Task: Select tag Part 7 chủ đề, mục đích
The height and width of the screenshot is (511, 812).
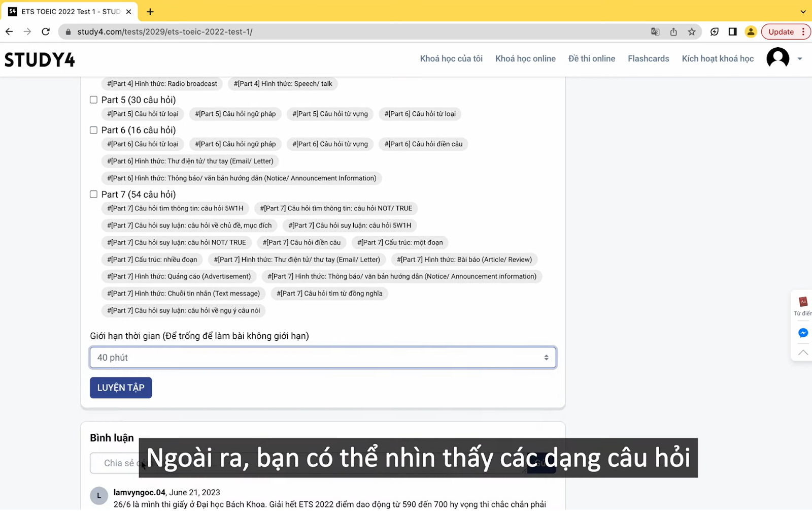Action: (x=189, y=226)
